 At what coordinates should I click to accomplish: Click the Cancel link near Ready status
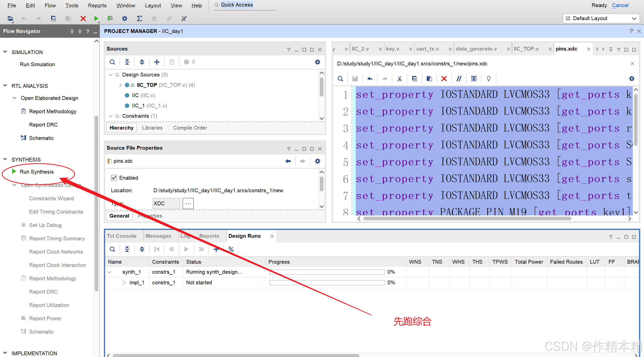coord(620,5)
